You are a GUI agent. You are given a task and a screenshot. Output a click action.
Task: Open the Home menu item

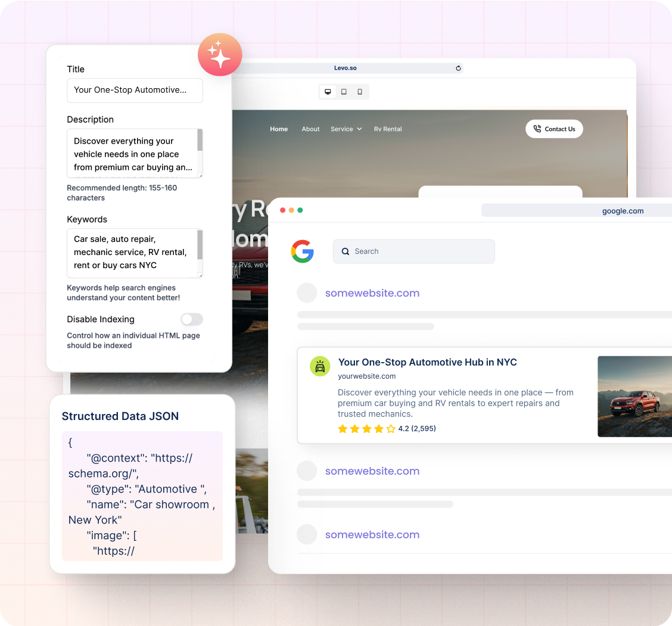point(279,129)
